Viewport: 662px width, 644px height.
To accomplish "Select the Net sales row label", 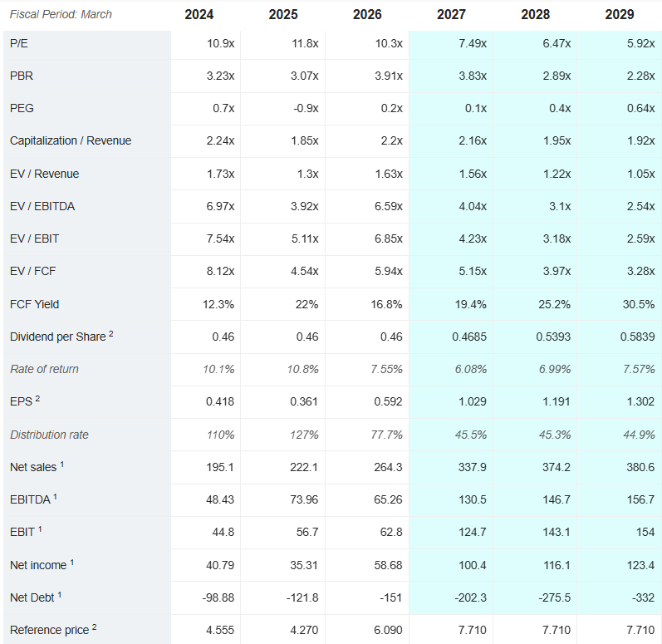I will 37,467.
